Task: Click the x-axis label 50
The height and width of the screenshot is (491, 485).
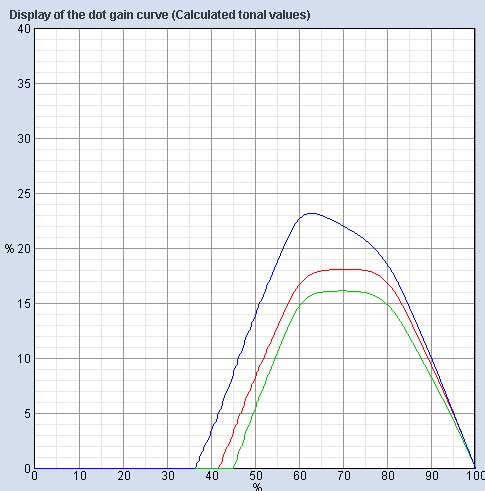Action: (x=256, y=476)
